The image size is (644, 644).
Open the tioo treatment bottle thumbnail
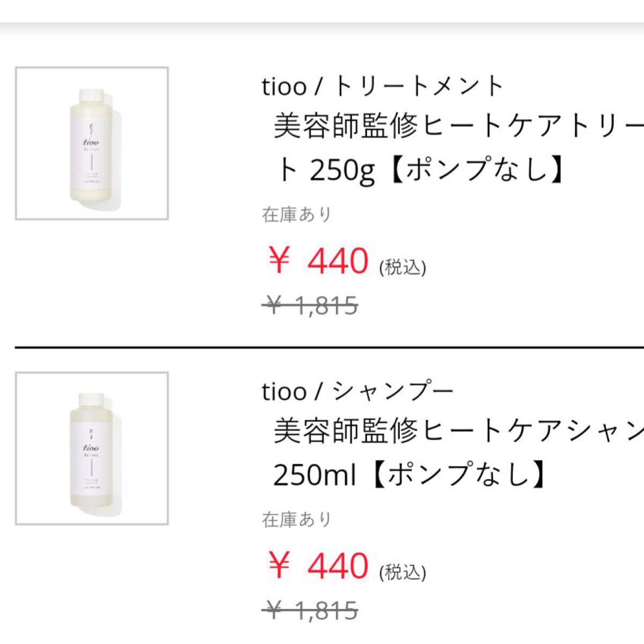92,143
